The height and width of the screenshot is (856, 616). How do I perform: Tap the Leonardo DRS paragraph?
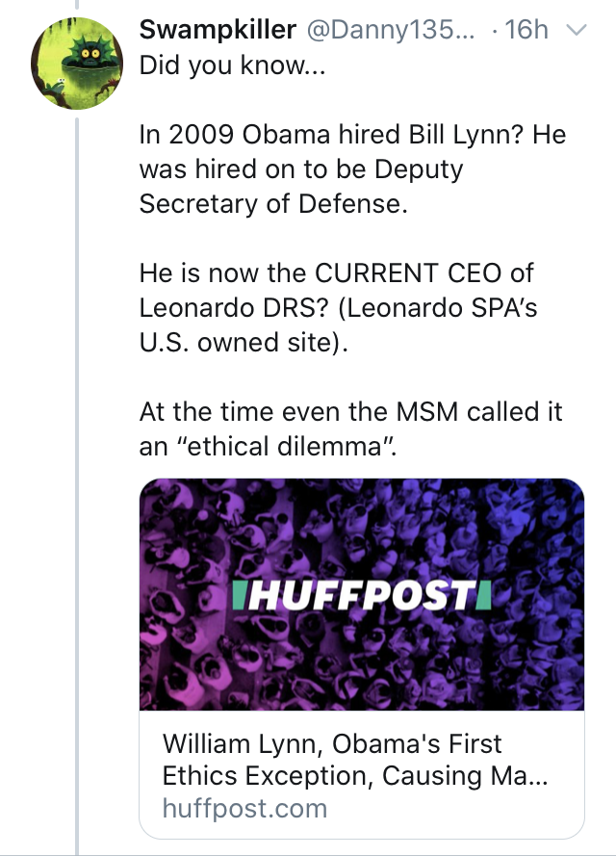338,307
